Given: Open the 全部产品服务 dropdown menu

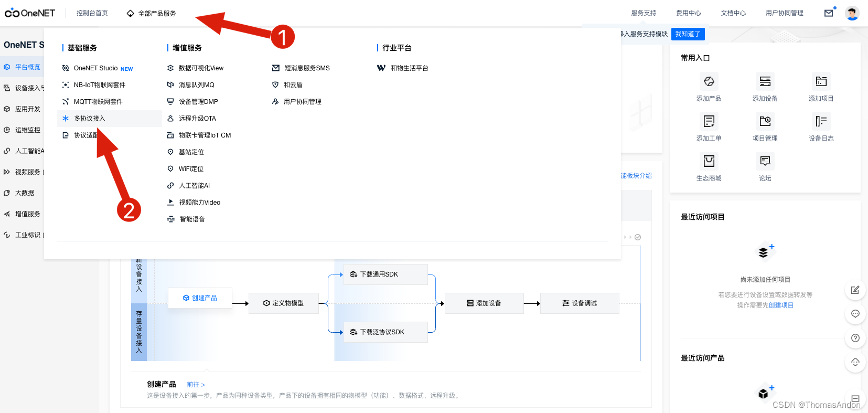Looking at the screenshot, I should pyautogui.click(x=152, y=14).
